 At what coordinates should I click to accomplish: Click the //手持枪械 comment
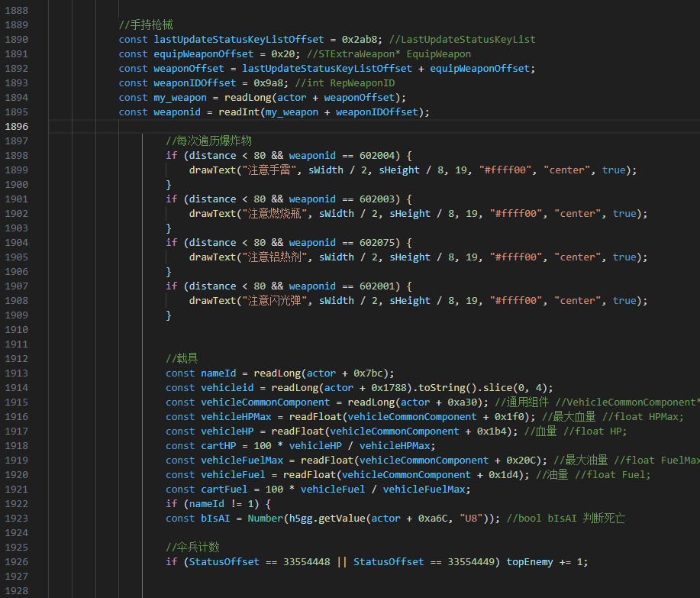147,25
